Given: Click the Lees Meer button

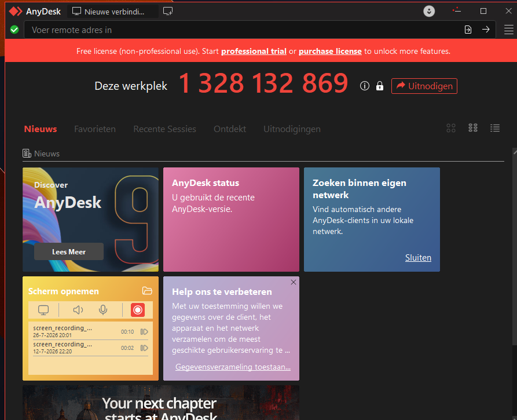Looking at the screenshot, I should (x=68, y=252).
